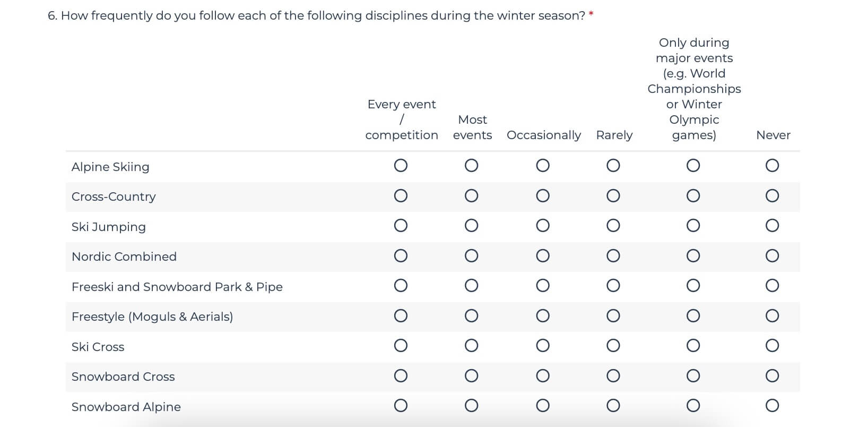Pick 'Only during major events' for Freeski and Snowboard Park & Pipe
This screenshot has height=427, width=868.
pos(693,286)
